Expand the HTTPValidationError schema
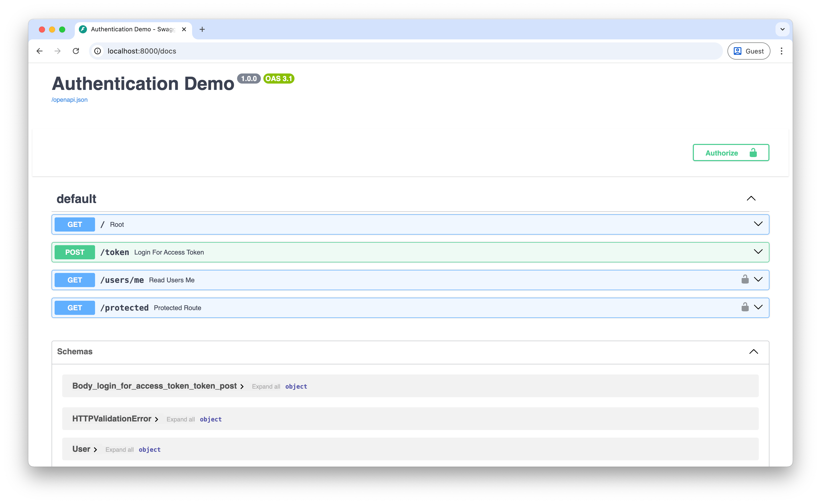This screenshot has width=821, height=504. 156,419
